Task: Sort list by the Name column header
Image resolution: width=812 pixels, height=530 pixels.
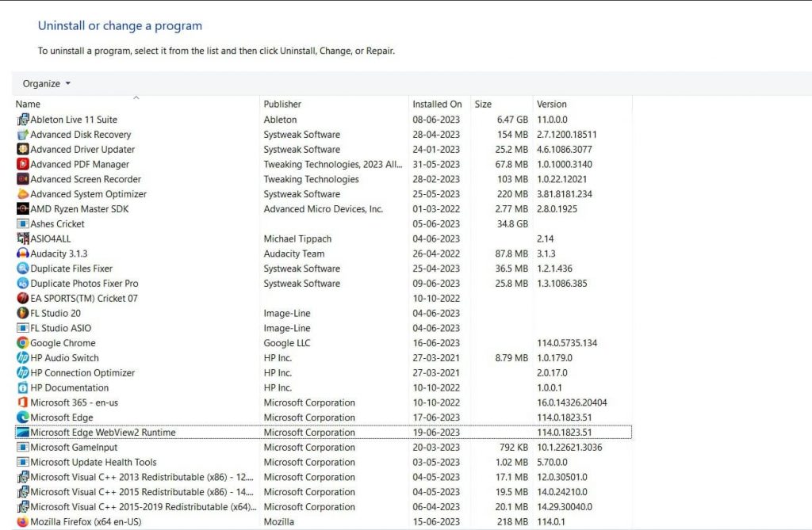Action: click(28, 105)
